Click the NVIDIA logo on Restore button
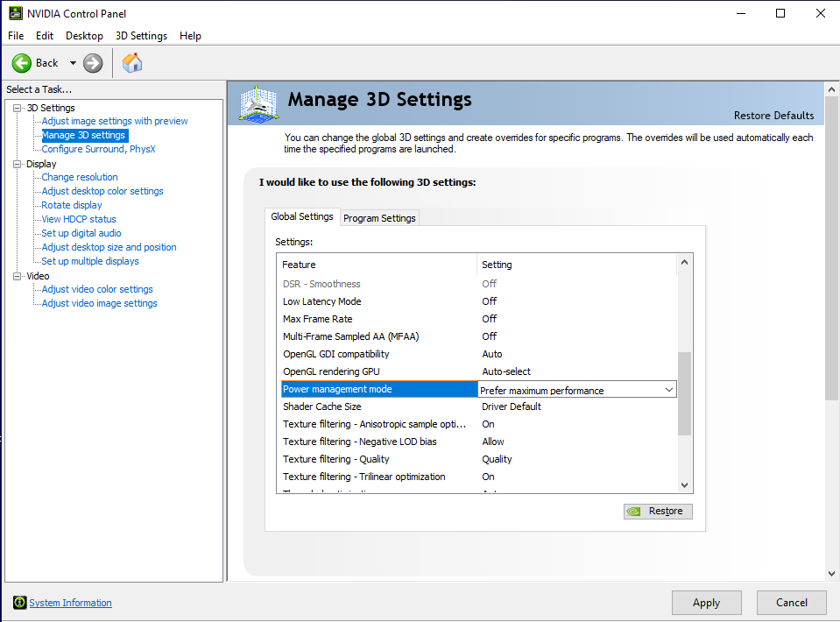 (634, 511)
